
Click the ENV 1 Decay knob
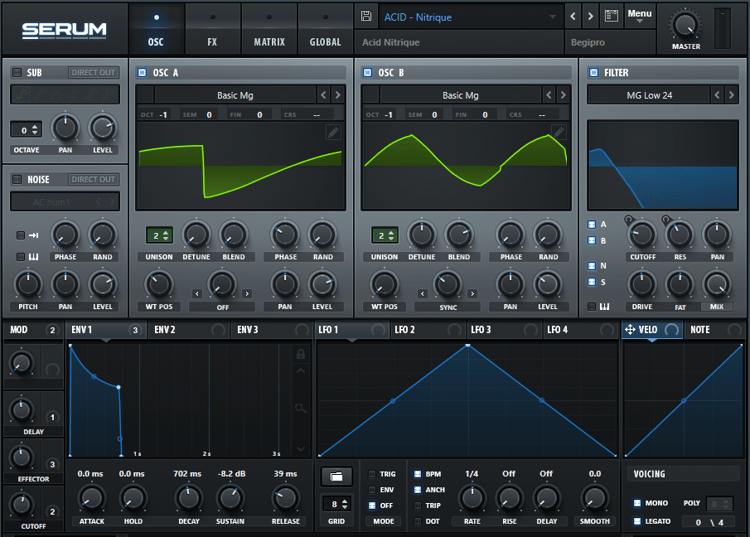[189, 498]
